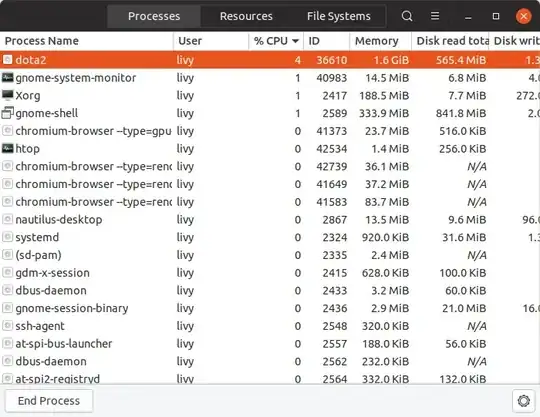Viewport: 540px width, 417px height.
Task: Minimize the System Monitor window
Action: coord(468,17)
